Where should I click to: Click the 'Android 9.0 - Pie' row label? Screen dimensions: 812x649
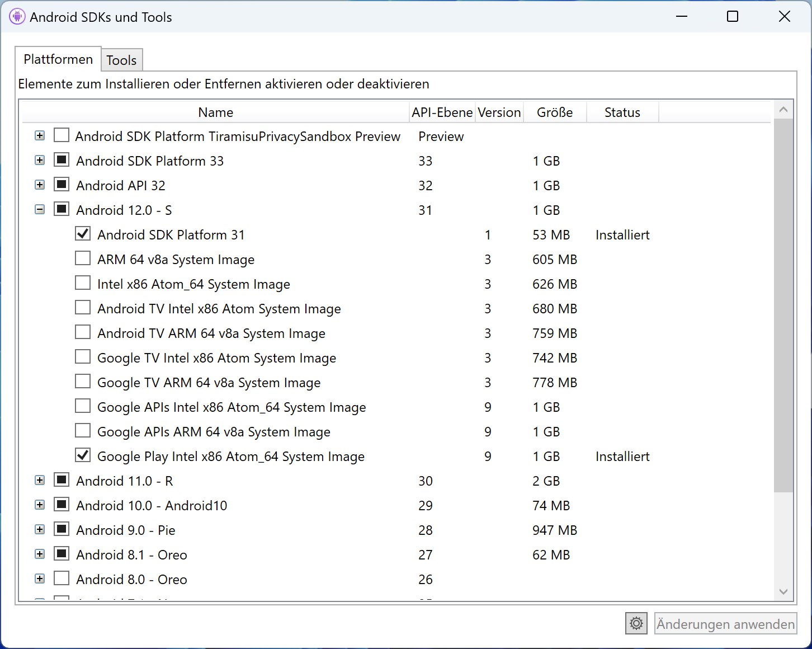point(126,530)
